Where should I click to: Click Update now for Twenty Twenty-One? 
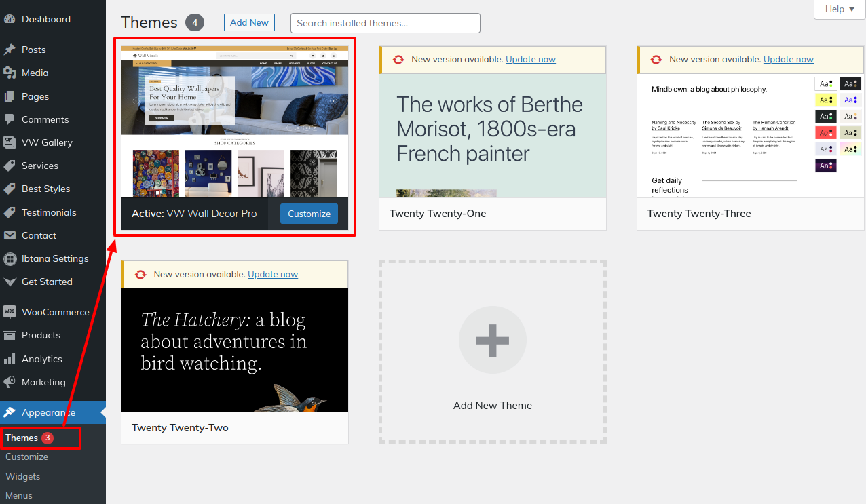pyautogui.click(x=530, y=60)
